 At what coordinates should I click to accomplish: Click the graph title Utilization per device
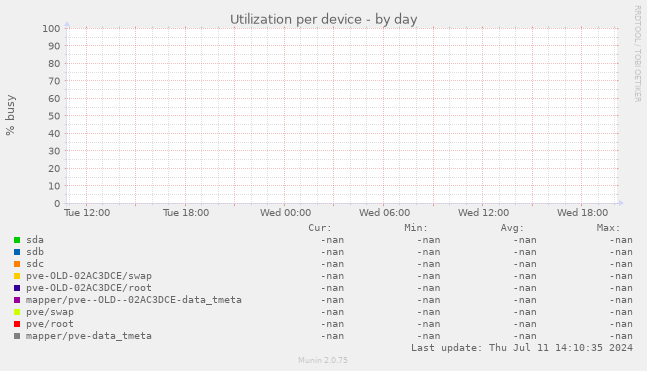pos(324,19)
